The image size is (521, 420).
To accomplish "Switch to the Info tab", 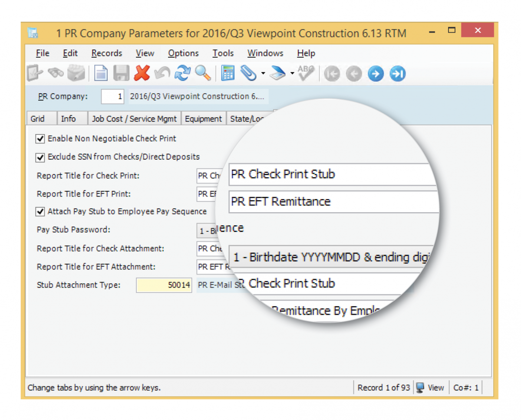I will click(x=72, y=118).
